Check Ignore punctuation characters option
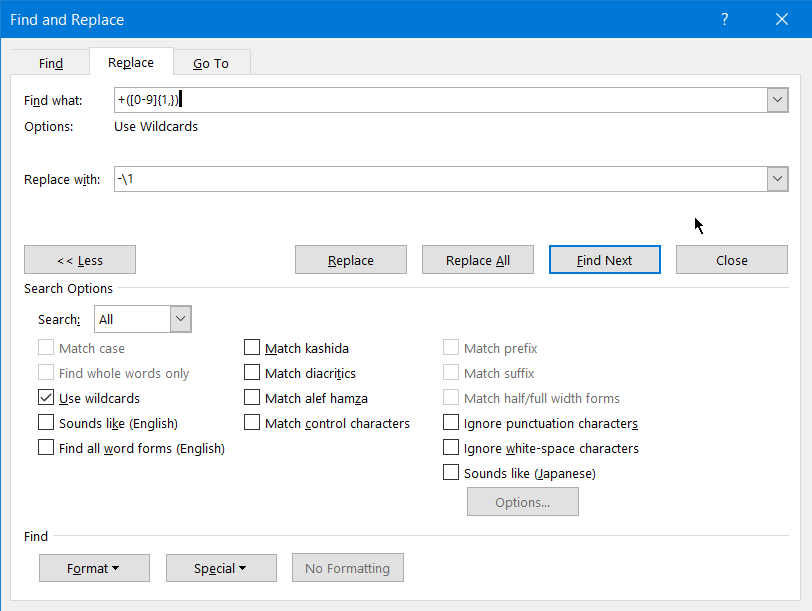 [x=451, y=423]
